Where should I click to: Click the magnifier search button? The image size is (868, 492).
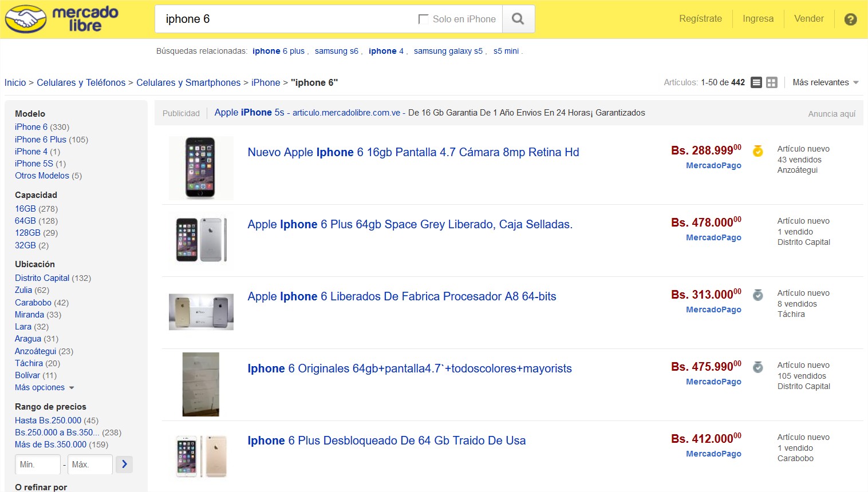[x=518, y=19]
